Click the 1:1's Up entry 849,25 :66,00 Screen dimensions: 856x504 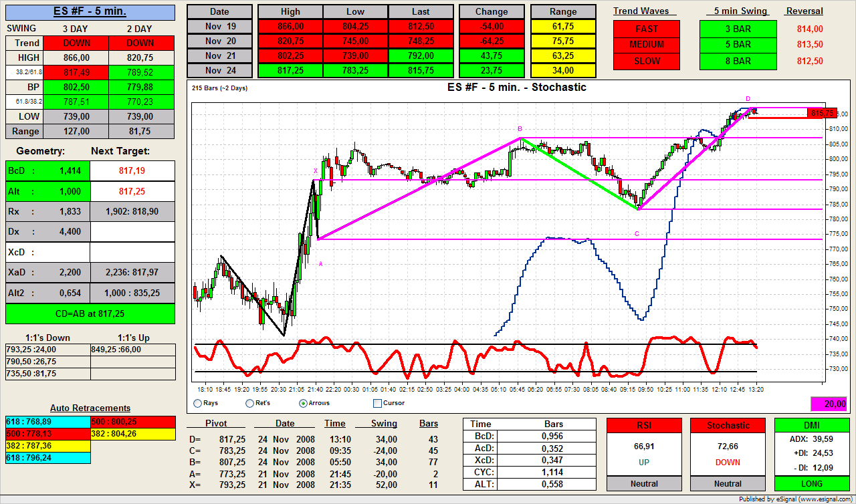132,349
